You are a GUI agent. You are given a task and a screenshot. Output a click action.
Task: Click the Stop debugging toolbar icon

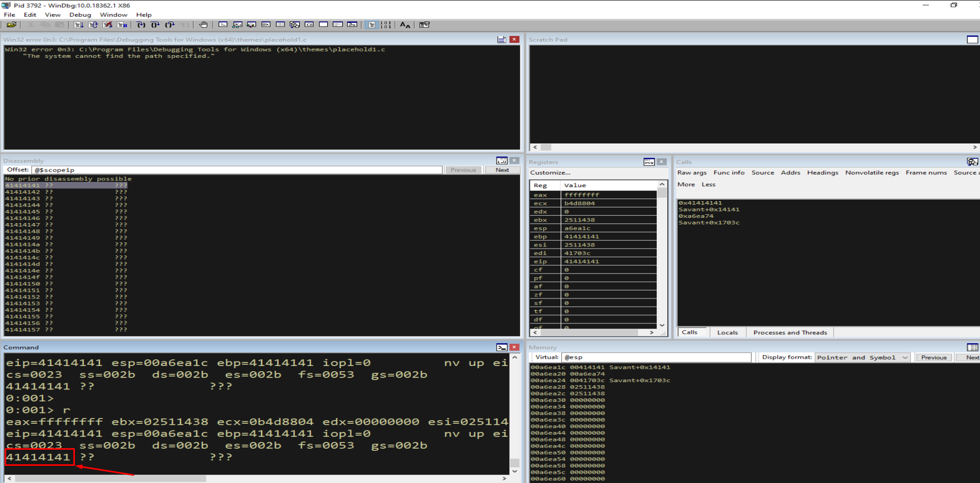tap(108, 24)
